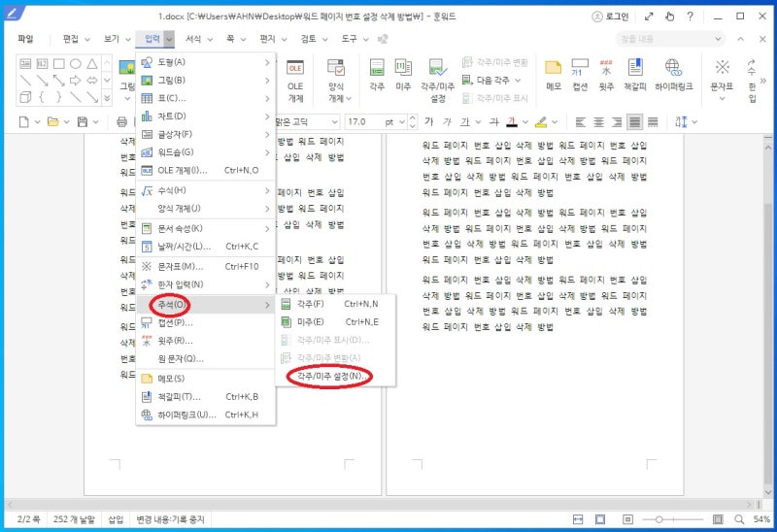Toggle strikethrough 가 formatting

(494, 122)
